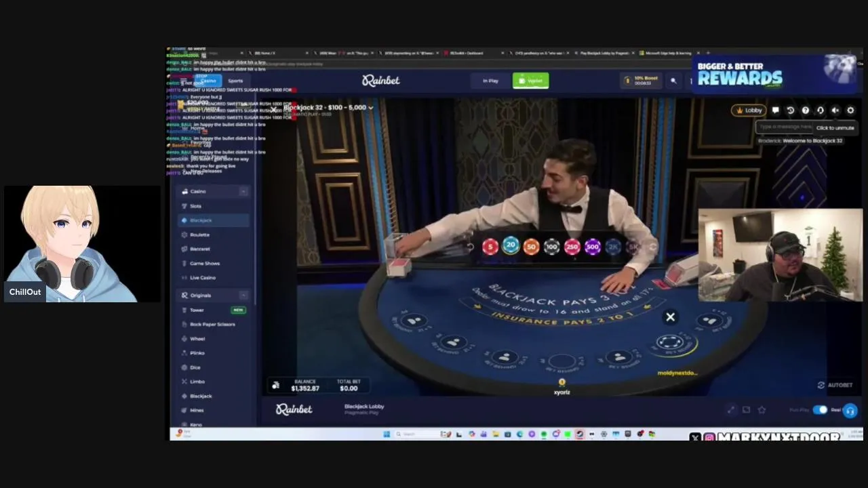The height and width of the screenshot is (488, 868).
Task: Select the 50 chip
Action: (x=531, y=247)
